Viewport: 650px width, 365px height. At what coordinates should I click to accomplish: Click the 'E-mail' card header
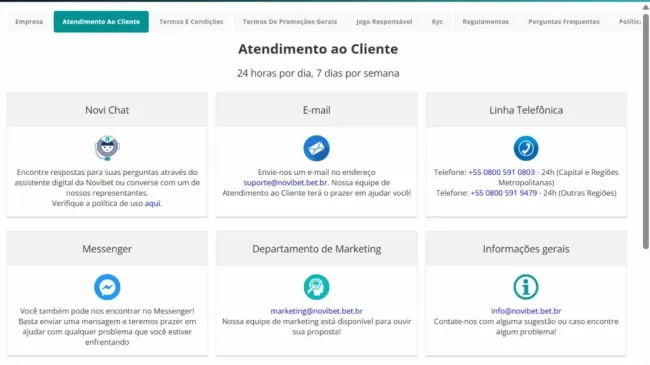pos(316,110)
